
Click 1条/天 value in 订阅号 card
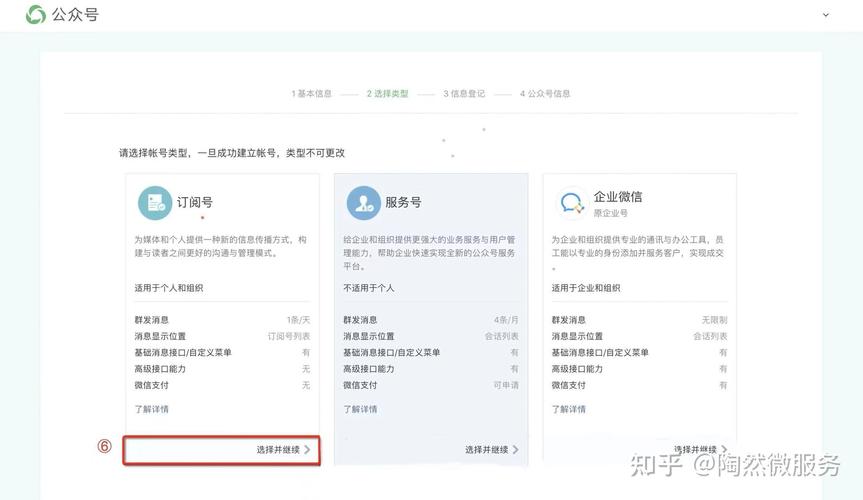coord(298,320)
